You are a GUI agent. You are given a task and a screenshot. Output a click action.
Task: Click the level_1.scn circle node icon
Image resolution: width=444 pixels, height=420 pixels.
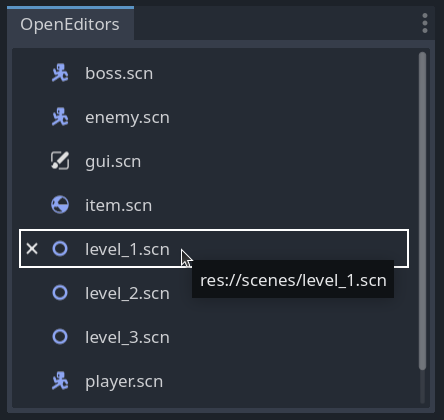(60, 249)
